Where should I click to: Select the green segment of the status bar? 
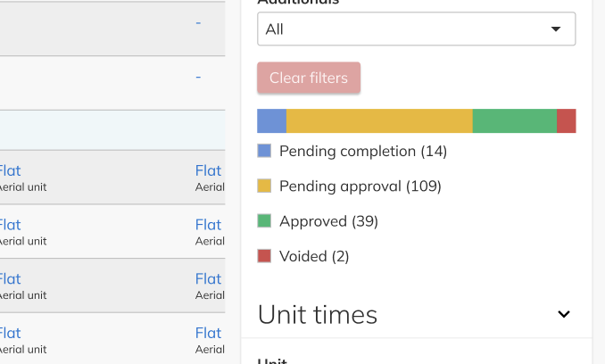click(514, 120)
